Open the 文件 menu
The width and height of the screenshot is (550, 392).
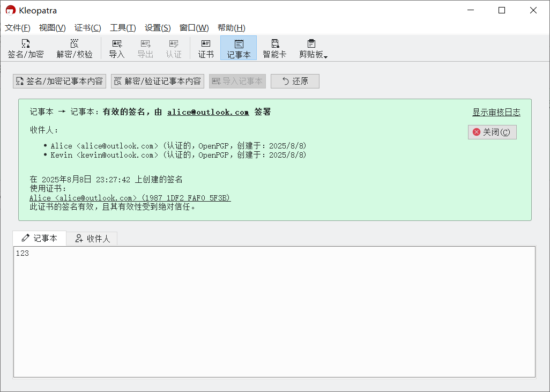pos(17,27)
